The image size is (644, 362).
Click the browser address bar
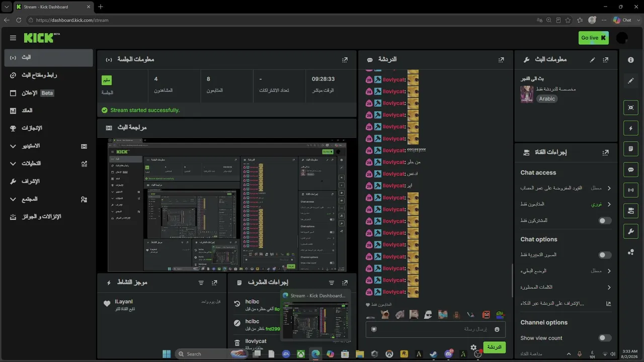(282, 20)
